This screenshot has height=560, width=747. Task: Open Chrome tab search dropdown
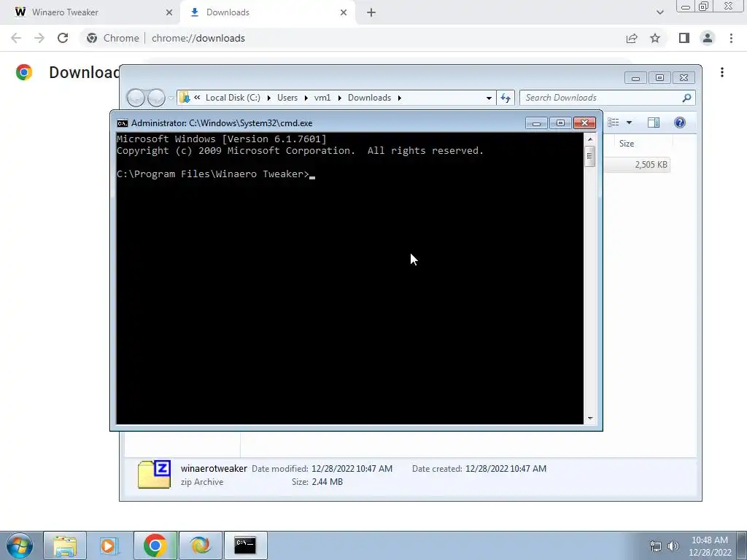[659, 12]
